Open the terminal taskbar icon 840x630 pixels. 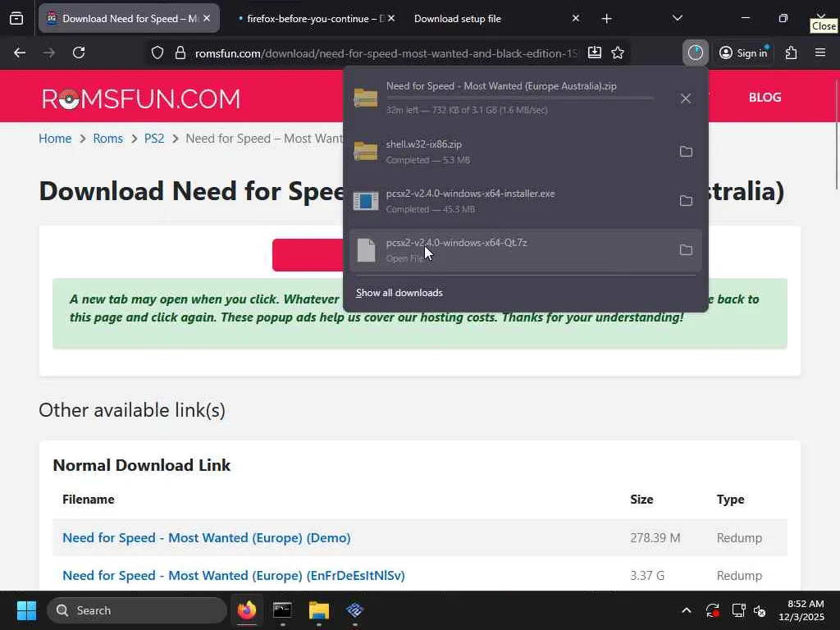coord(282,610)
